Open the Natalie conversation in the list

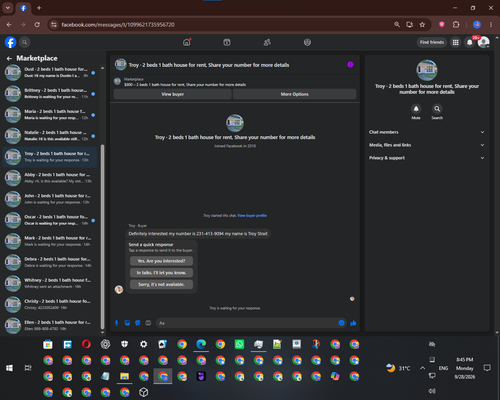(x=50, y=136)
